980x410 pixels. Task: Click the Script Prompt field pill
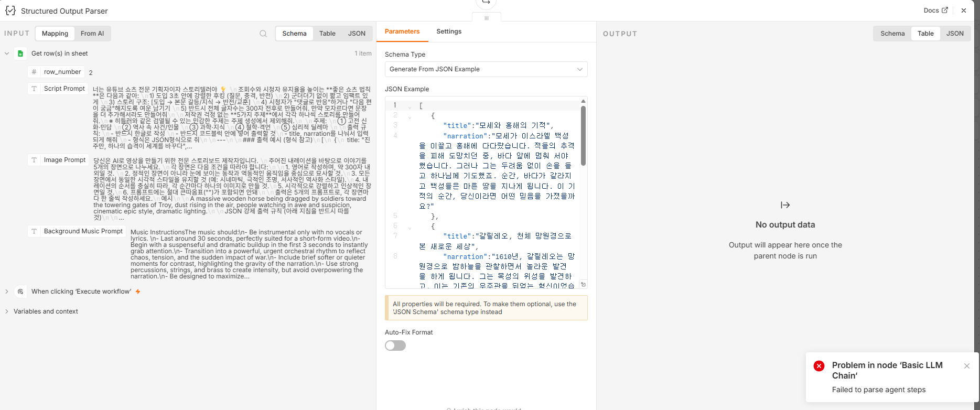click(x=58, y=89)
